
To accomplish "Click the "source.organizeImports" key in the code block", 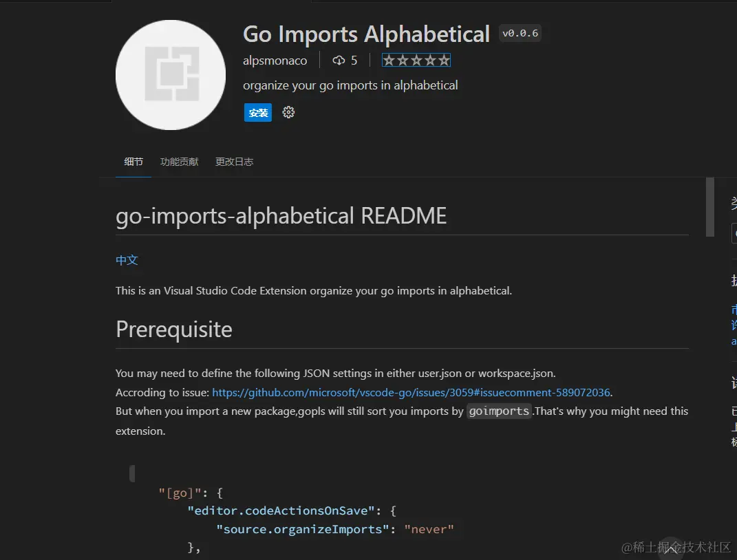I will point(302,529).
